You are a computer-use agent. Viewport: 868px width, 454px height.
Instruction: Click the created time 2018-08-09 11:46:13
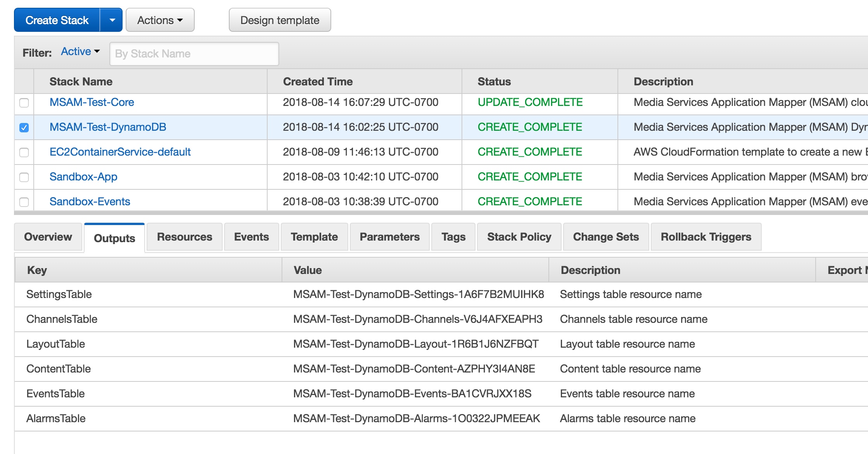pyautogui.click(x=361, y=152)
